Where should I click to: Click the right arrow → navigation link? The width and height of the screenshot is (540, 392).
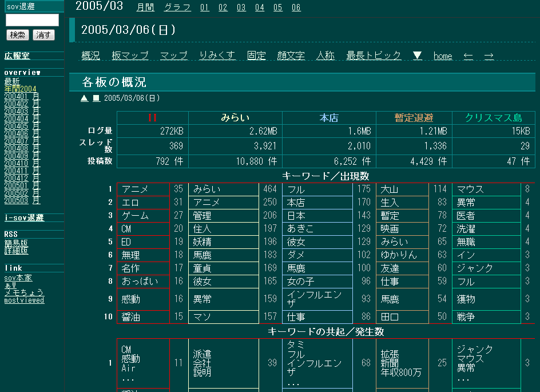[489, 56]
